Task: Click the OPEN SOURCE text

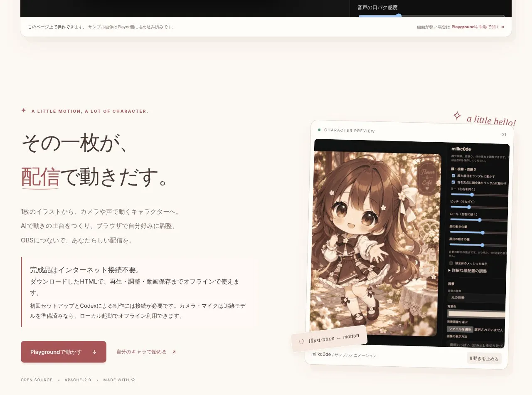Action: coord(37,380)
